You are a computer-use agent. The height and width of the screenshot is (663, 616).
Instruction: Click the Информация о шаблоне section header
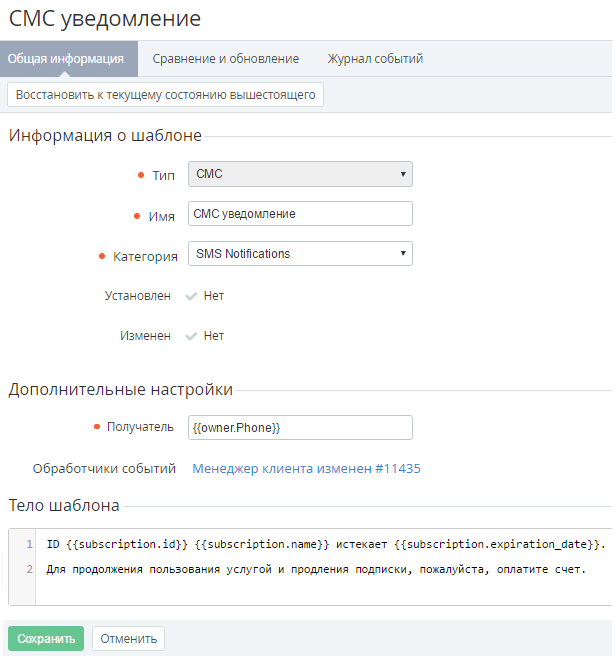[x=106, y=136]
